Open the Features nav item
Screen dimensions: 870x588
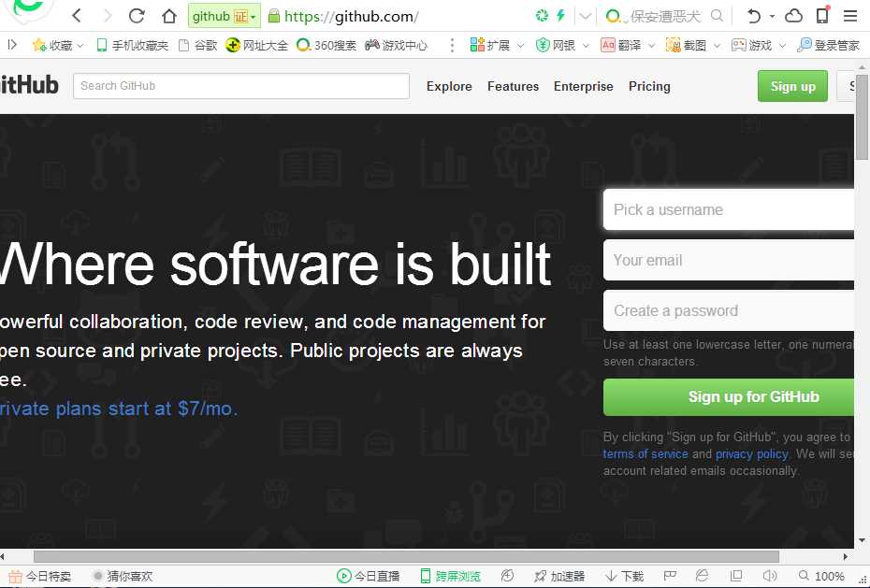[513, 86]
